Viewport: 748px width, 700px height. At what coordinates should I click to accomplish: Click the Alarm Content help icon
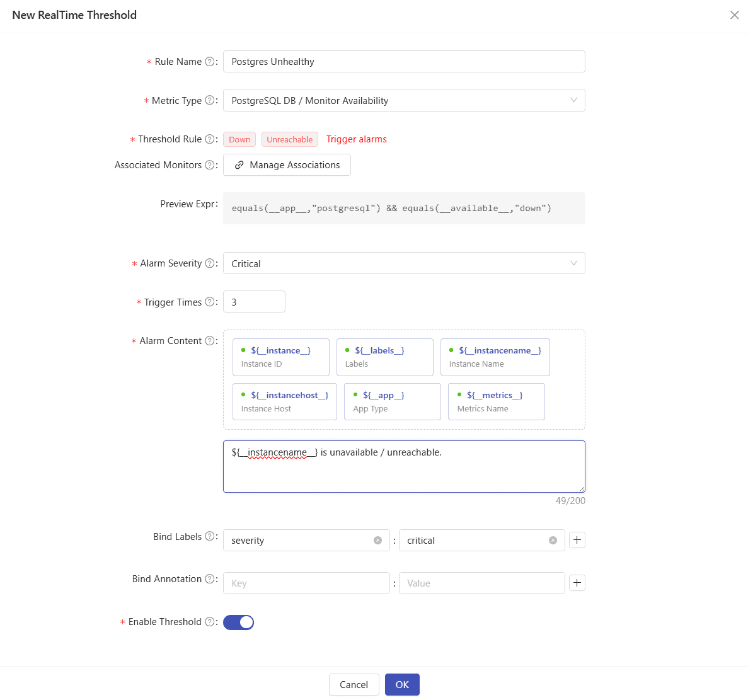coord(209,340)
